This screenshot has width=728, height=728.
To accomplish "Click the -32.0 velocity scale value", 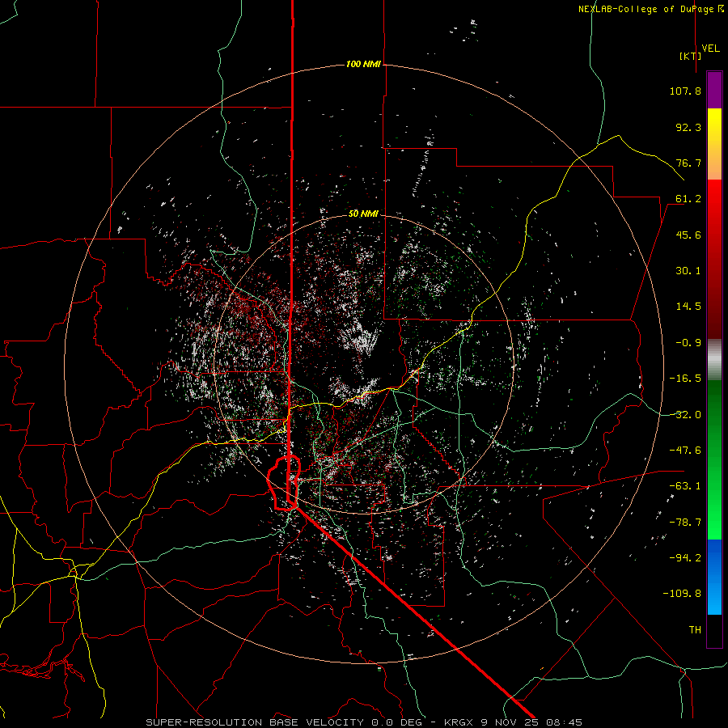I will [x=685, y=415].
